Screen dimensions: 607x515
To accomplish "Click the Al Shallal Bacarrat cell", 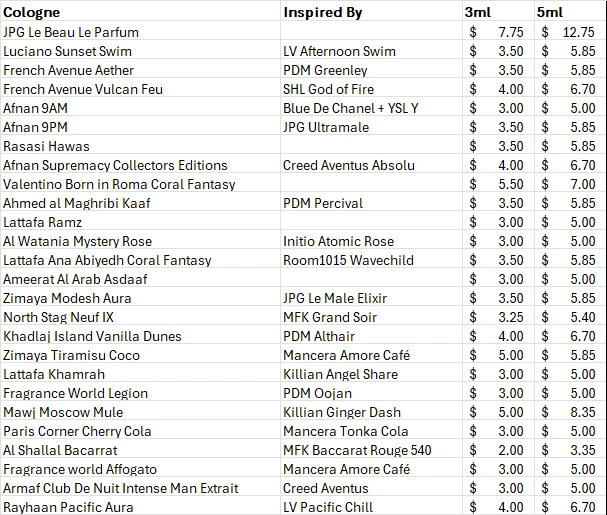I will tap(141, 450).
